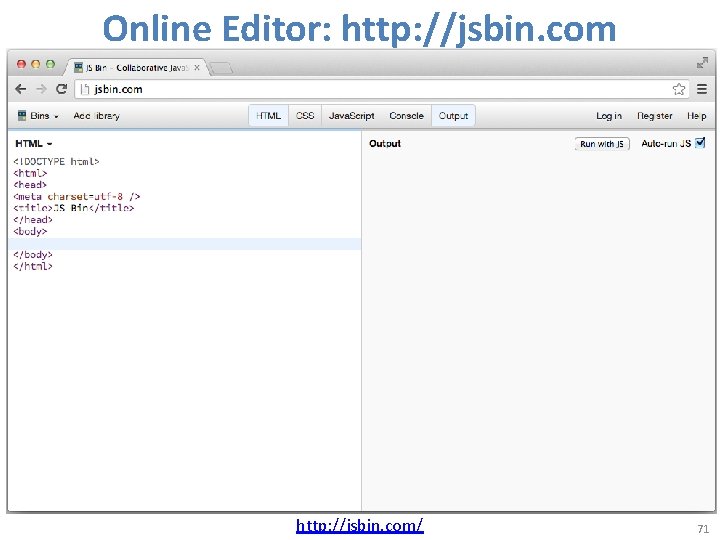The height and width of the screenshot is (540, 720).
Task: Click the <!DOCTYPE html> code line
Action: [56, 162]
